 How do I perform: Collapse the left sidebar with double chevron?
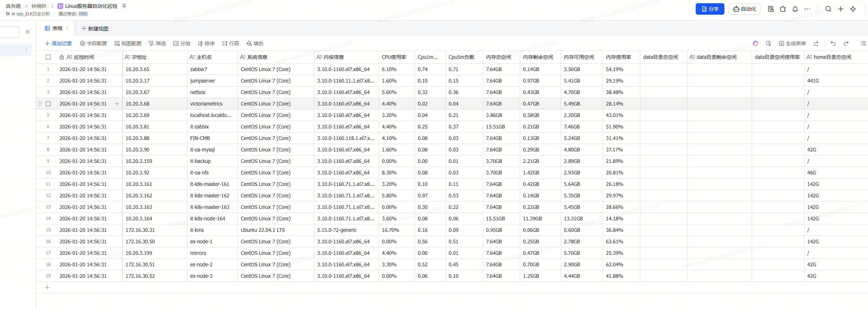click(28, 32)
